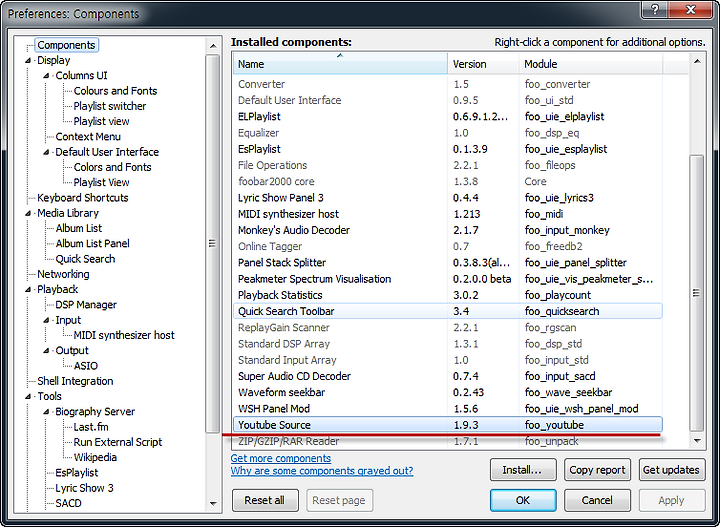Select the ELPlaylist component row

448,117
